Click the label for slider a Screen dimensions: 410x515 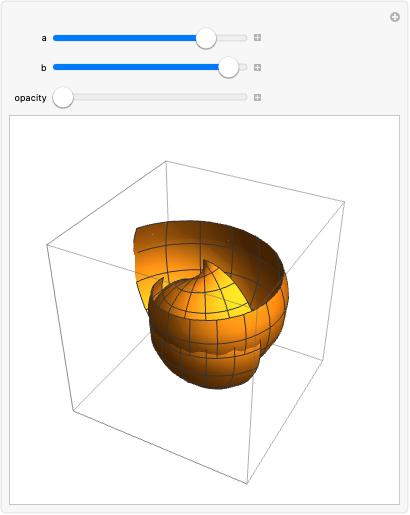point(44,38)
